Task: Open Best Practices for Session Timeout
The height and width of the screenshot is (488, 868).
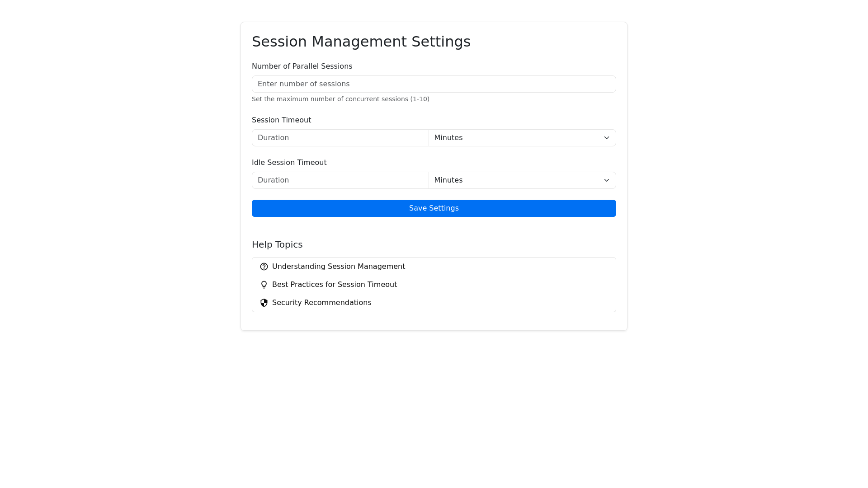Action: coord(334,285)
